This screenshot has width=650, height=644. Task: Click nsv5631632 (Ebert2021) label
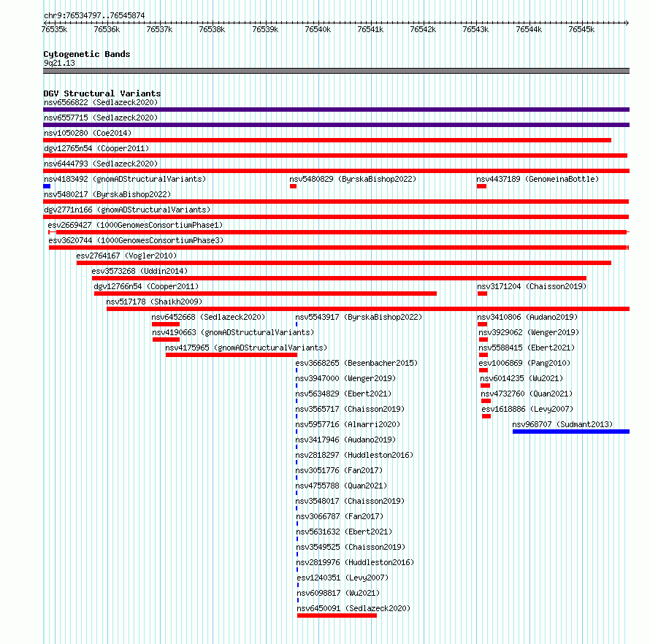click(x=344, y=532)
